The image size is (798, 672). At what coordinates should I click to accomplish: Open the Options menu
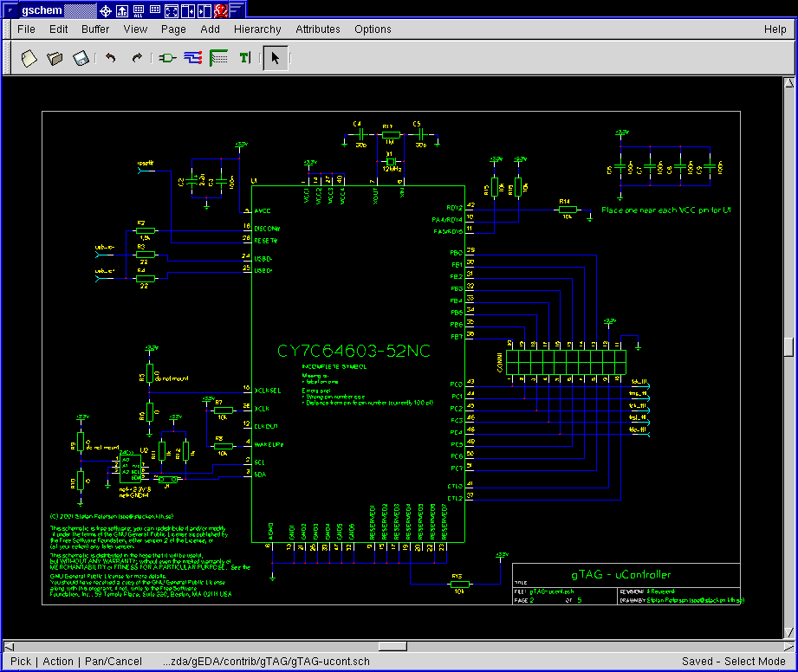tap(373, 29)
